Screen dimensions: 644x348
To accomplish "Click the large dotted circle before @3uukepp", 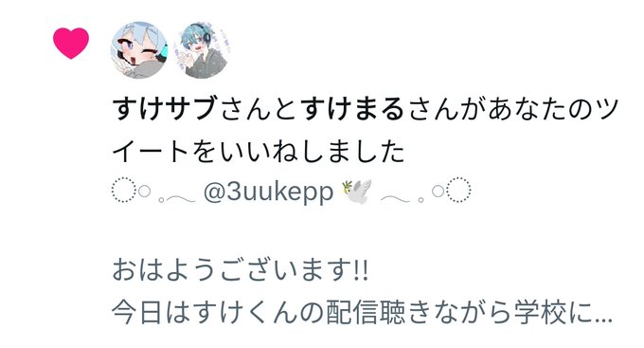I will click(x=123, y=190).
